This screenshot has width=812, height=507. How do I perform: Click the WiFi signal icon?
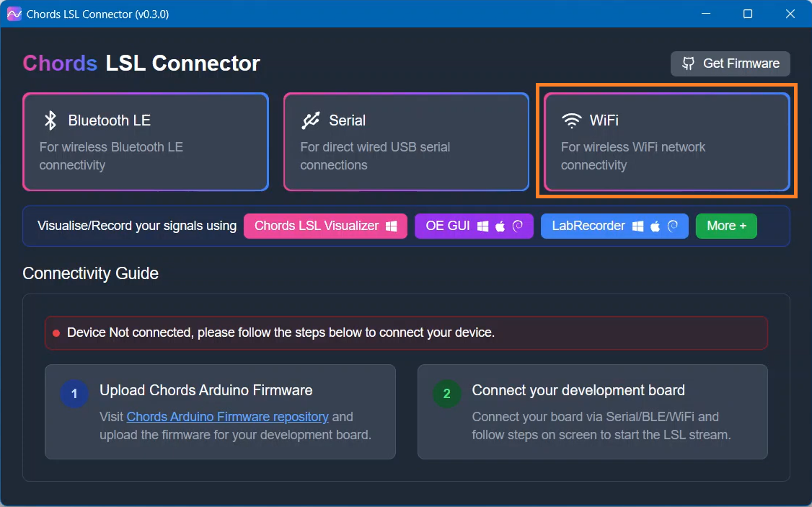(571, 120)
